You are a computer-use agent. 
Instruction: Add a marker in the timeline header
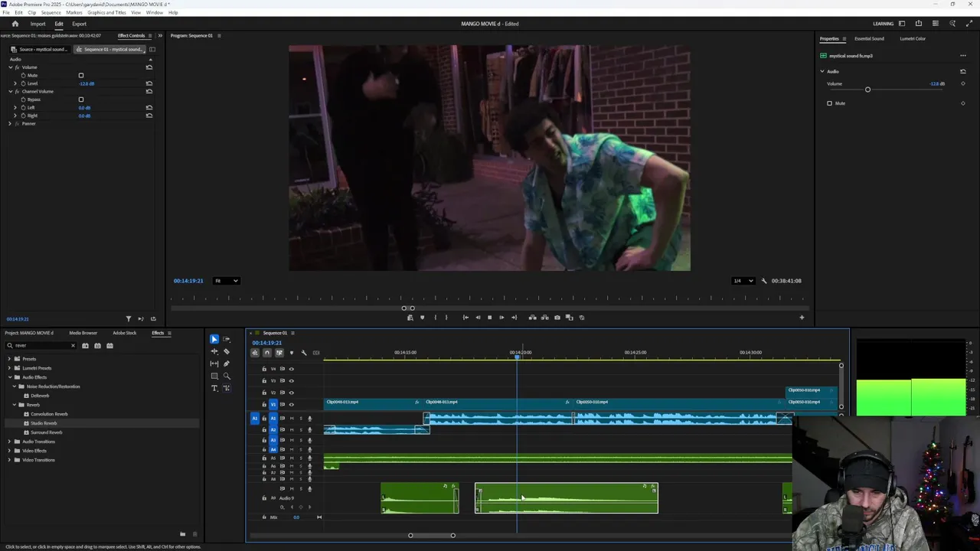tap(292, 353)
